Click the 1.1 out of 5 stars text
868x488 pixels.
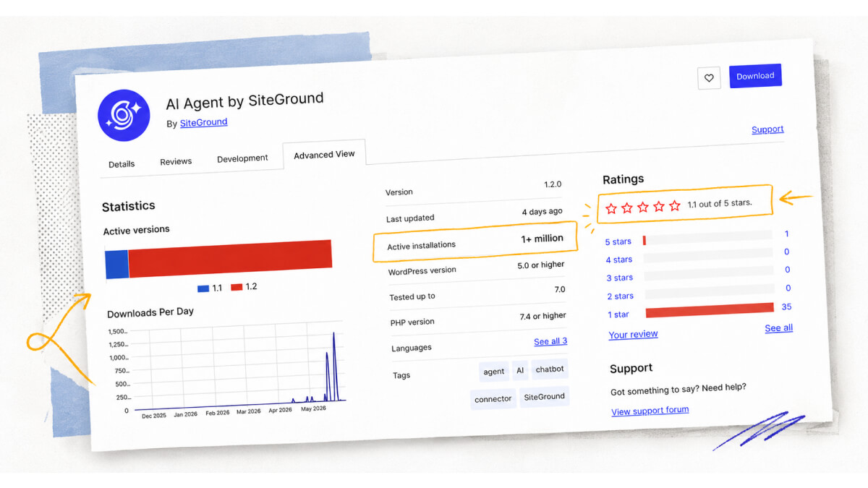(x=720, y=204)
